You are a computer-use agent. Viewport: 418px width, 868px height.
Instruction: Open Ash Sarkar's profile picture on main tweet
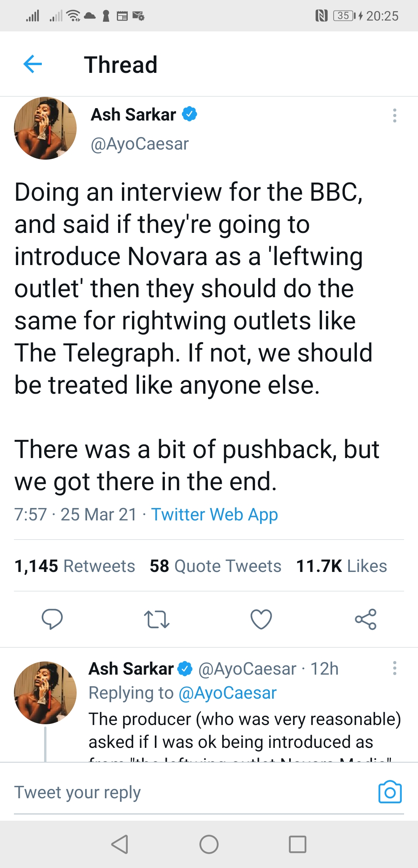click(x=45, y=128)
